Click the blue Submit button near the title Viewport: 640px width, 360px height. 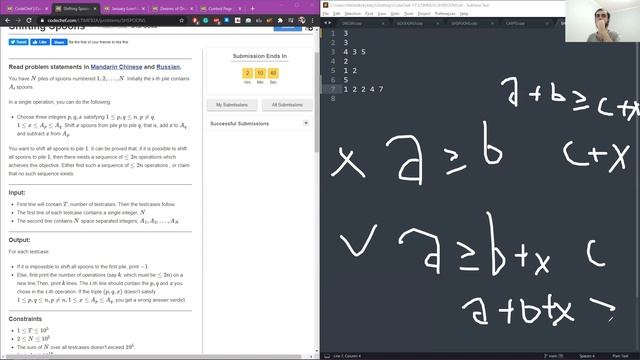[x=288, y=28]
